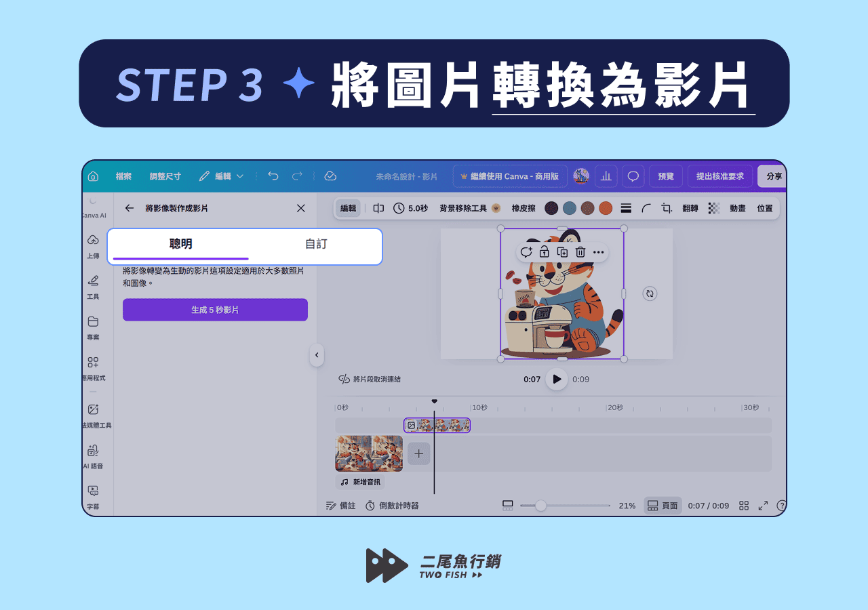
Task: Go back from 將影像製作成影片 panel
Action: point(130,208)
